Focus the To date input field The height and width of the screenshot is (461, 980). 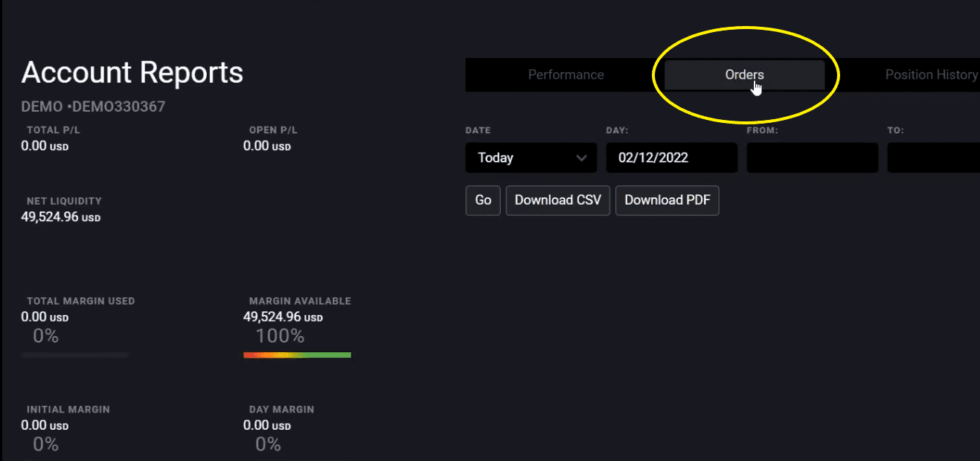934,158
